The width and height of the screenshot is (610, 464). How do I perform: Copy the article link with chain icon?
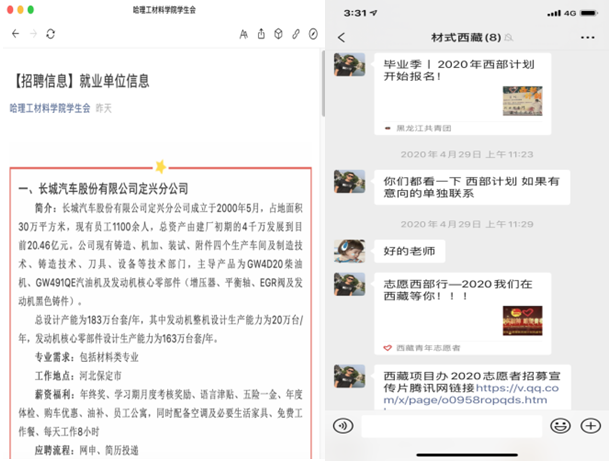tap(296, 34)
